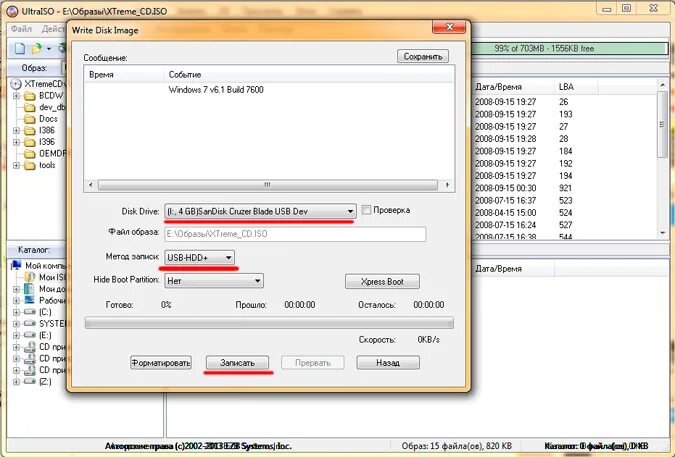This screenshot has height=457, width=675.
Task: Select the Docs folder in image tree
Action: pyautogui.click(x=41, y=119)
